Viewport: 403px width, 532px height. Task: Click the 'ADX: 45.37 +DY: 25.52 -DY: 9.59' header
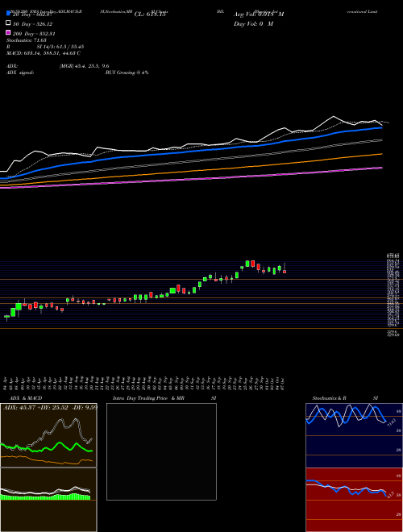[x=50, y=407]
